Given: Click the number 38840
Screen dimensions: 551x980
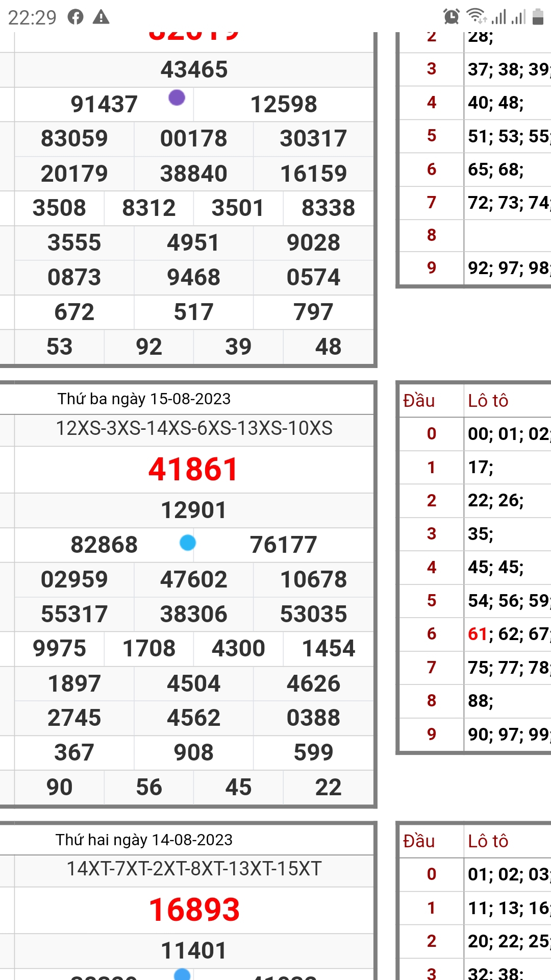Looking at the screenshot, I should pos(194,174).
